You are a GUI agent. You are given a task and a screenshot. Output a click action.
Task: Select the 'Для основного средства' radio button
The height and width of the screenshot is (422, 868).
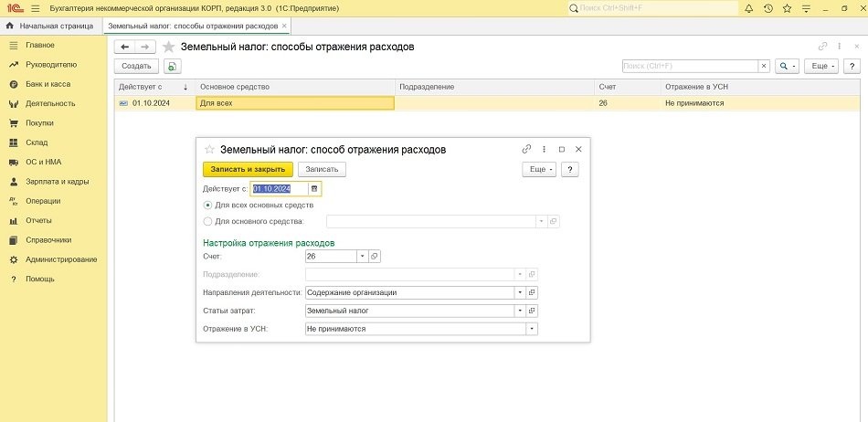click(x=207, y=221)
